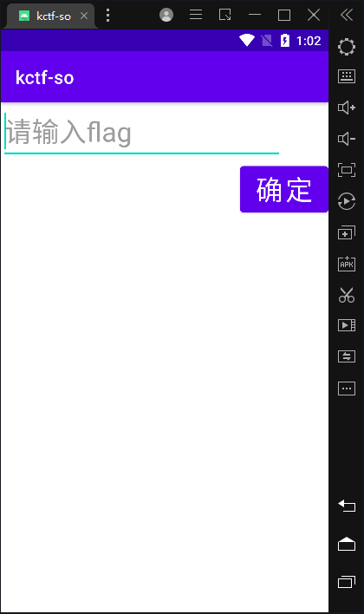Open the hamburger menu in title bar
Viewport: 364px width, 614px height.
coord(196,15)
